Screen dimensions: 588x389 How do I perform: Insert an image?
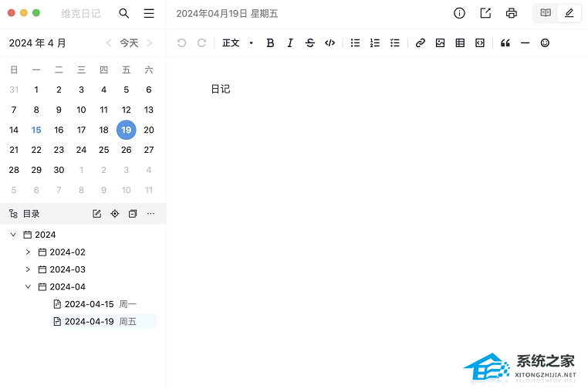point(441,42)
